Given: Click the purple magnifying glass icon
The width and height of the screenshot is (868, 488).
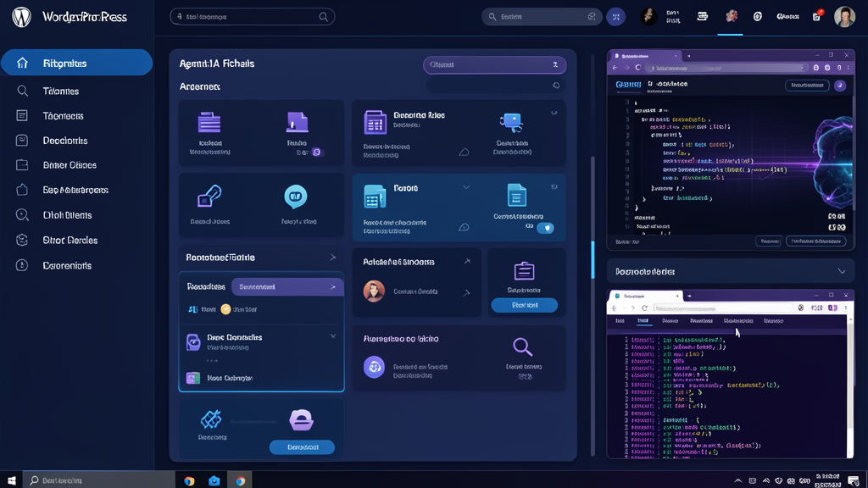Looking at the screenshot, I should (x=523, y=347).
